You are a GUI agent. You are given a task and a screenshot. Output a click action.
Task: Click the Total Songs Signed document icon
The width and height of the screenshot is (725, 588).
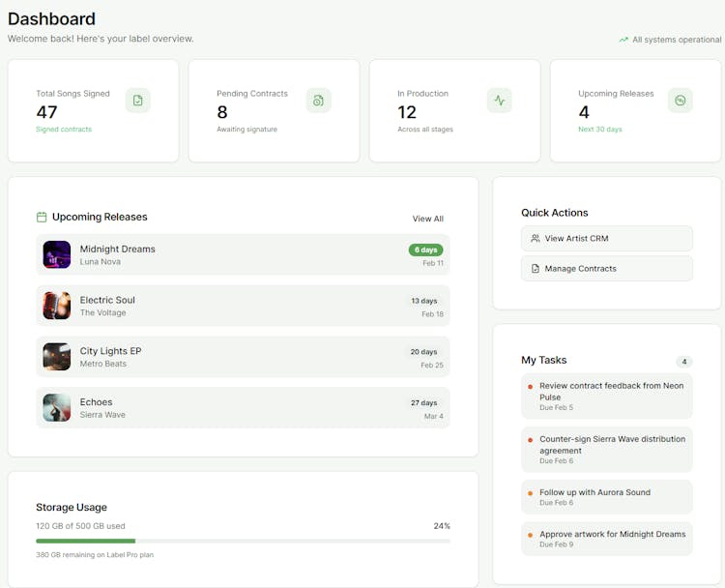(x=137, y=101)
